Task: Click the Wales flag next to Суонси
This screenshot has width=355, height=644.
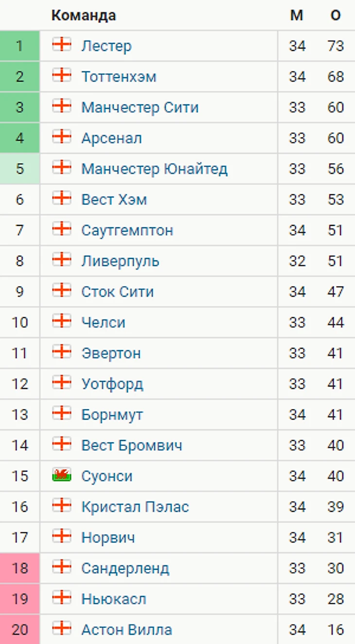Action: pyautogui.click(x=62, y=475)
